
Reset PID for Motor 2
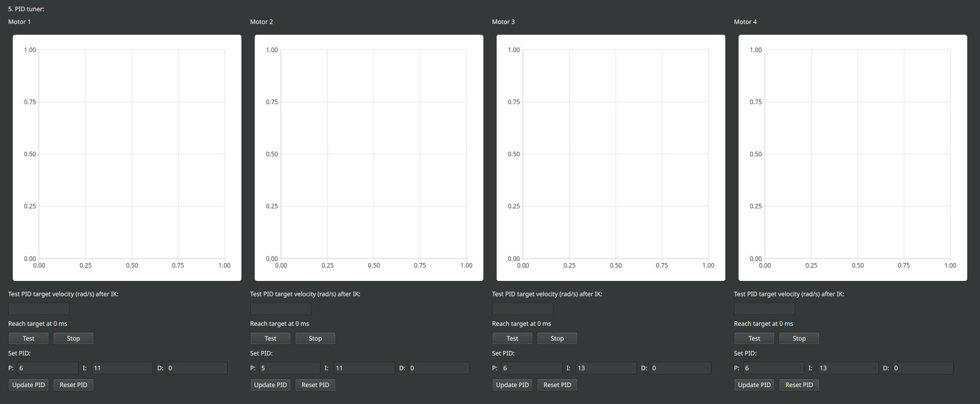[315, 385]
